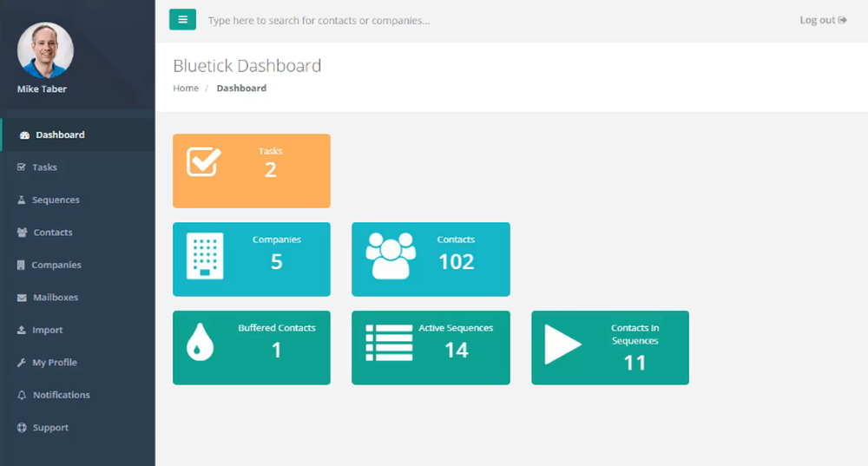This screenshot has height=466, width=868.
Task: Open the Tasks menu item
Action: (78, 167)
